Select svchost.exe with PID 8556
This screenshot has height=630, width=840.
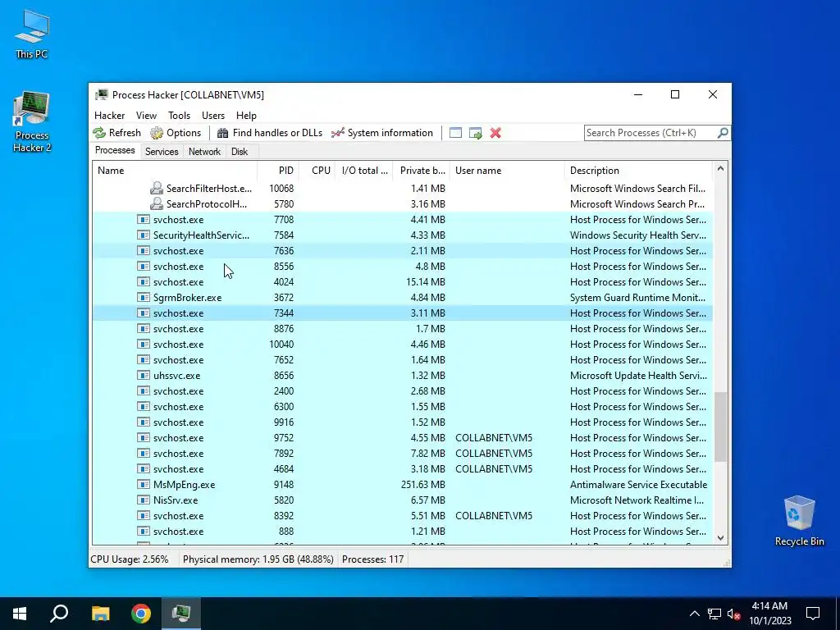(402, 267)
